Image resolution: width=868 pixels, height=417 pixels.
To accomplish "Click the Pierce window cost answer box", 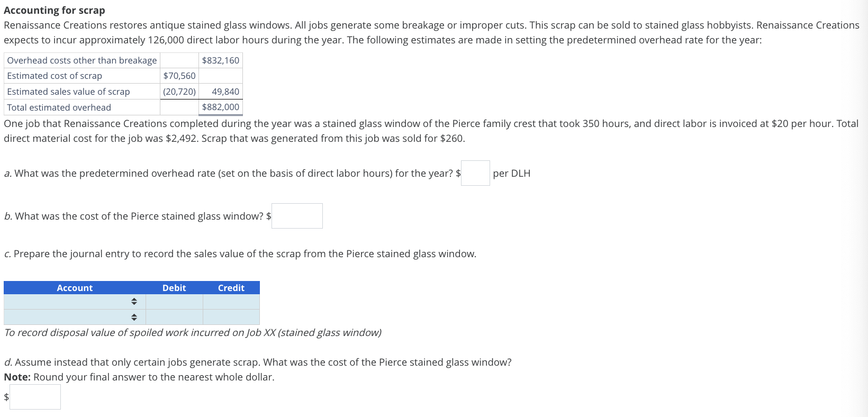I will (296, 215).
